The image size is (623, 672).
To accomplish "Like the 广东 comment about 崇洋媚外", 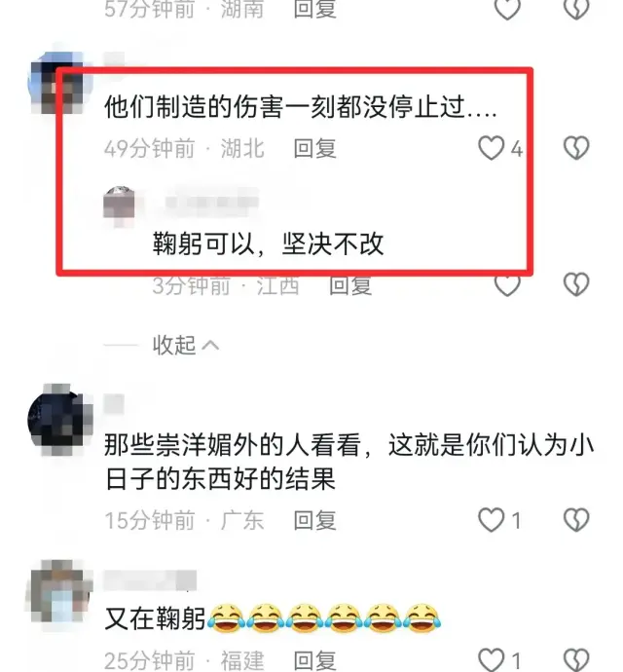I will [491, 520].
